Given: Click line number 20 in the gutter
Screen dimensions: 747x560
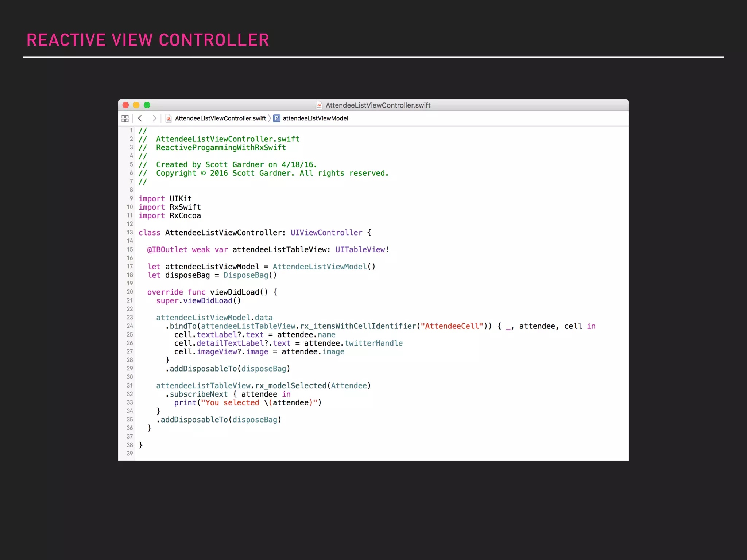Looking at the screenshot, I should pyautogui.click(x=130, y=292).
